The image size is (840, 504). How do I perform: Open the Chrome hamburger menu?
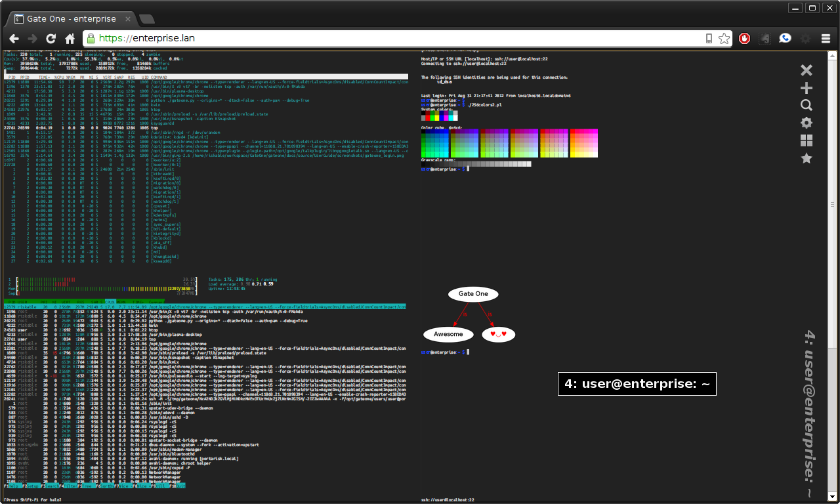826,38
